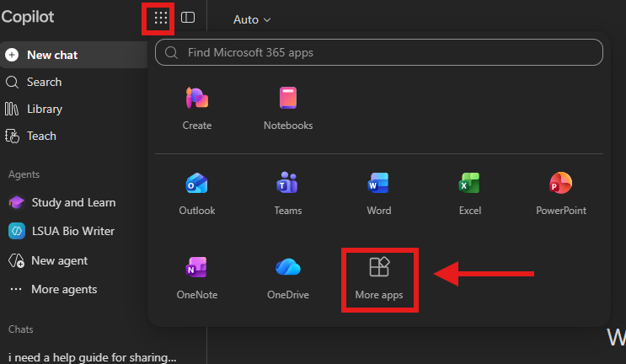
Task: Launch Excel from the app grid
Action: coord(470,194)
